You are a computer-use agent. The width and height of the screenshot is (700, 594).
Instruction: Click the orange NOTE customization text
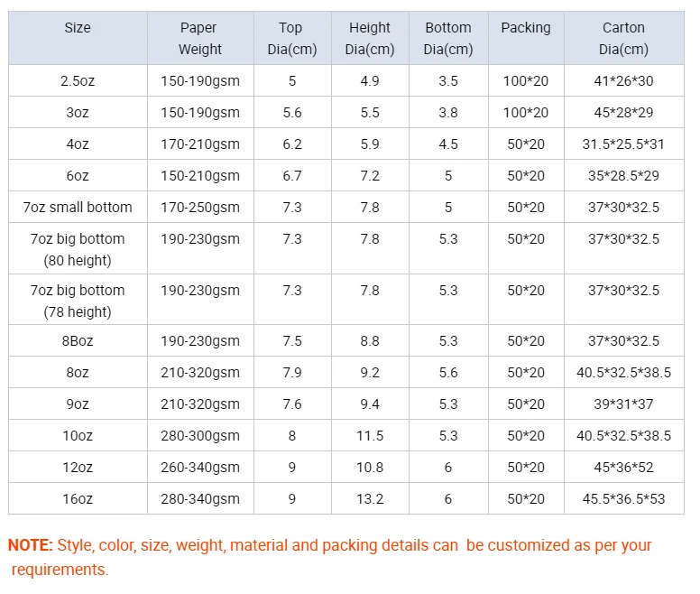pyautogui.click(x=329, y=557)
